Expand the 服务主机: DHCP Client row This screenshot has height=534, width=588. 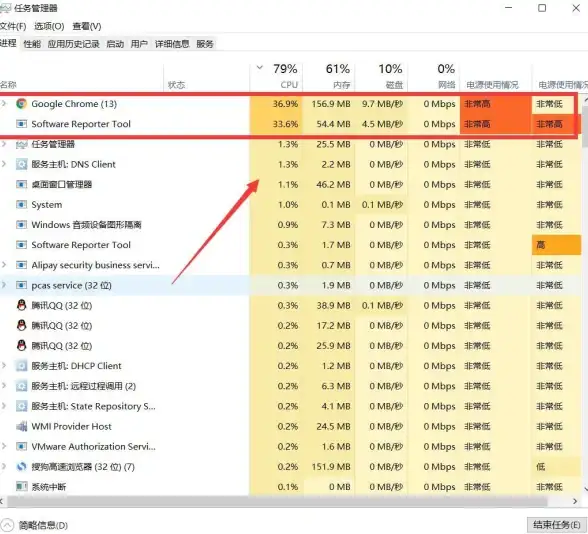pos(4,366)
